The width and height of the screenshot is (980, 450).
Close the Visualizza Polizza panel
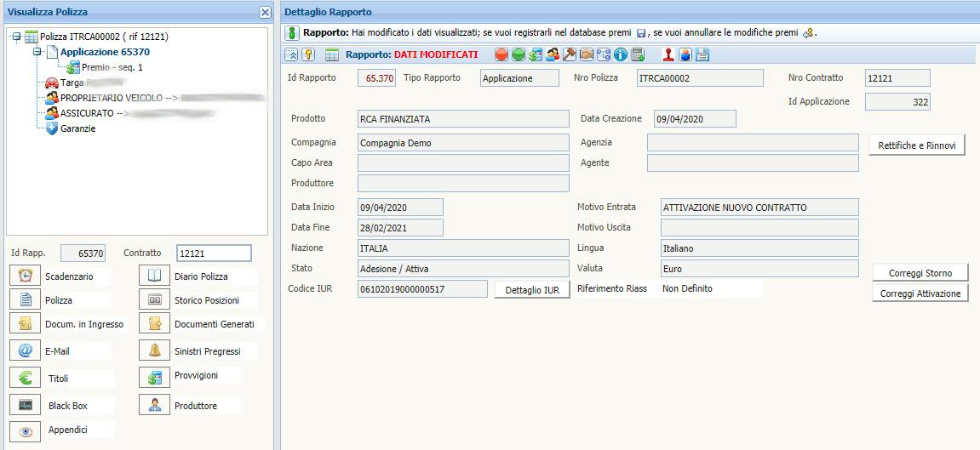pyautogui.click(x=265, y=13)
